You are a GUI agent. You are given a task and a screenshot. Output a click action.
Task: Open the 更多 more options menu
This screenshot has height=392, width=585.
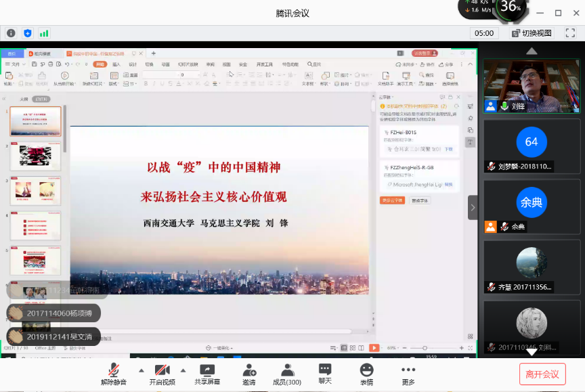pos(408,374)
